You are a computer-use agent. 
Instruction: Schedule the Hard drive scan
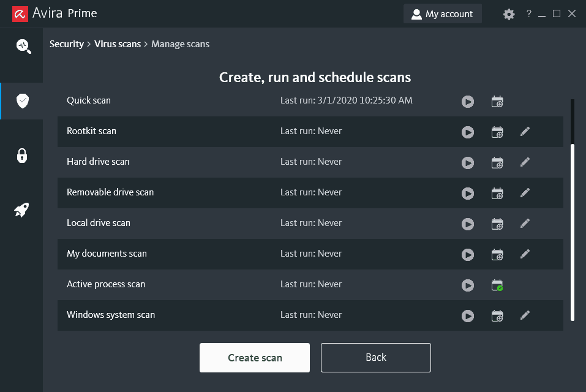coord(497,162)
